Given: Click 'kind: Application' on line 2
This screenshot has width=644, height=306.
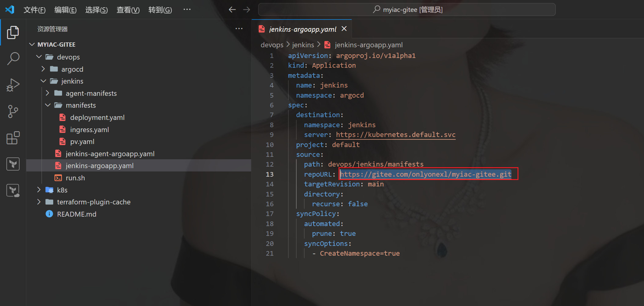Looking at the screenshot, I should click(322, 66).
